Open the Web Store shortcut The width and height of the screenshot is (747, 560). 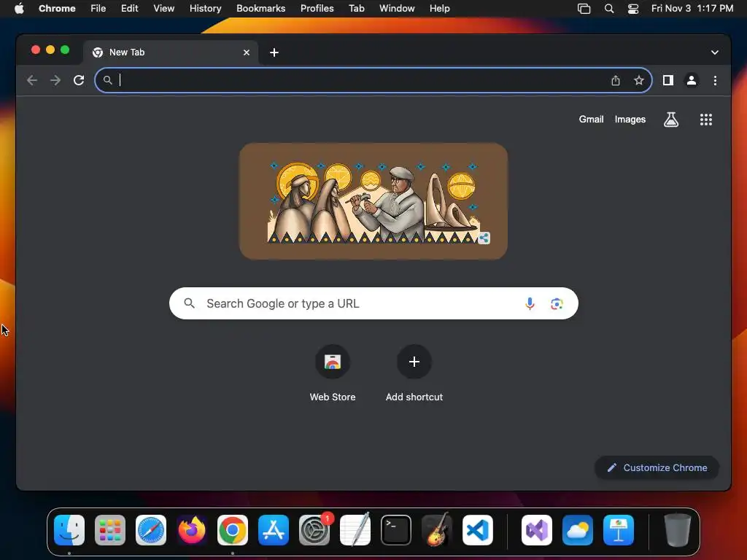pos(333,374)
